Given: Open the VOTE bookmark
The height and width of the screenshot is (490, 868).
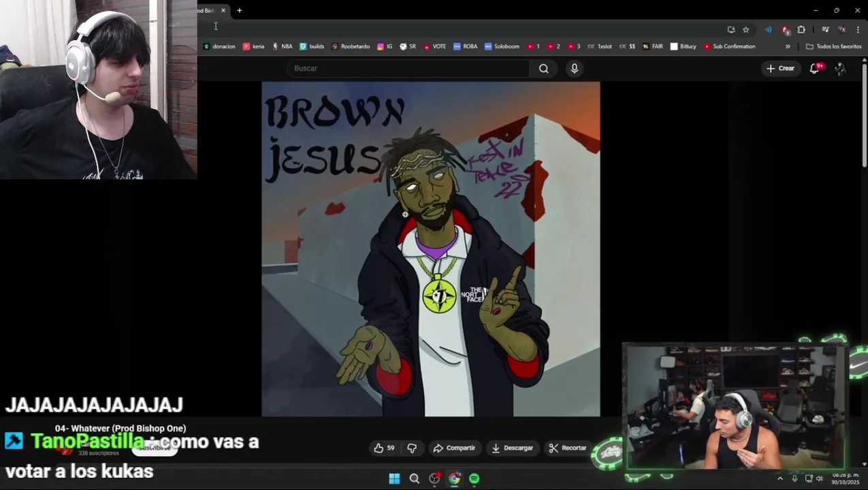Looking at the screenshot, I should [434, 46].
